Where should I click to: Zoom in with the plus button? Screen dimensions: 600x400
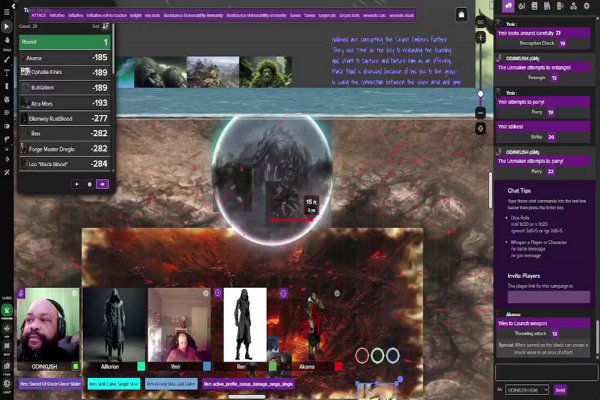(x=481, y=38)
